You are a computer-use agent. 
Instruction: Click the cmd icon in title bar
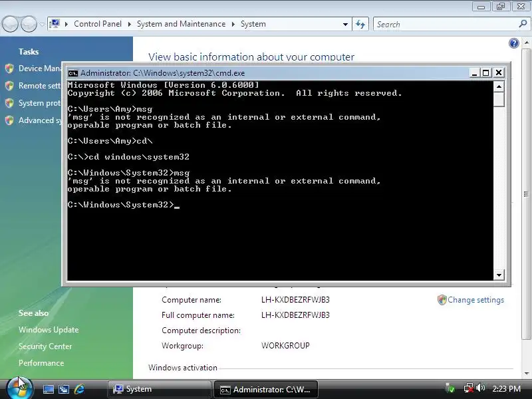coord(72,73)
